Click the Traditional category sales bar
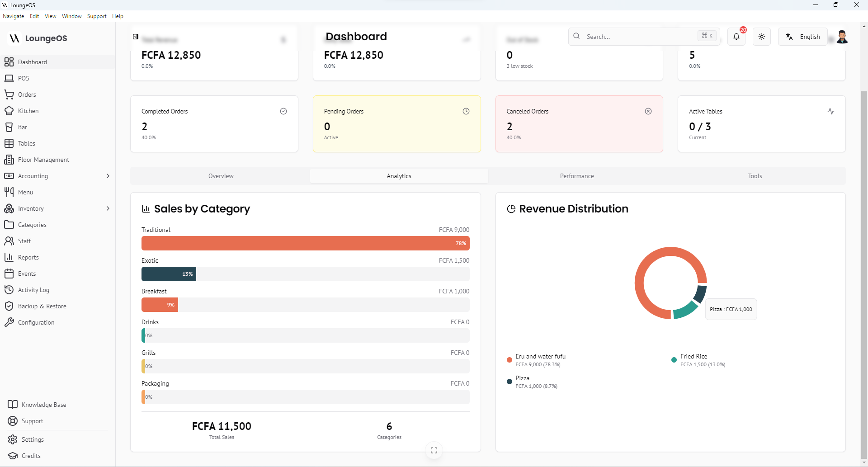This screenshot has height=467, width=868. 305,243
